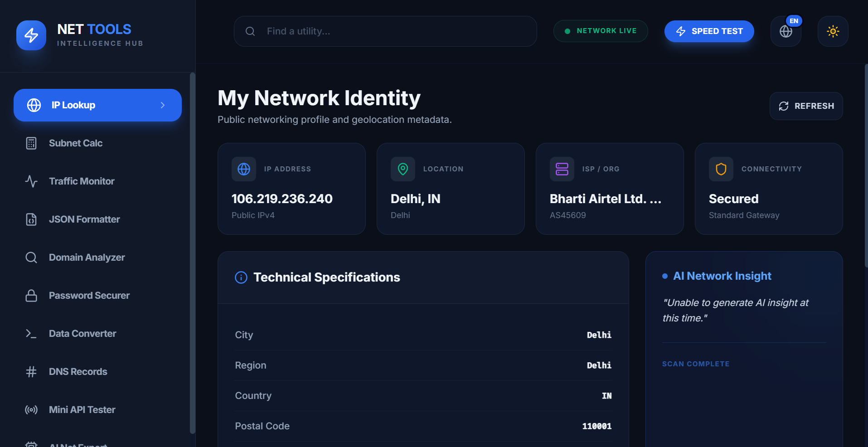868x447 pixels.
Task: Click the server icon in ISP / ORG card
Action: tap(562, 169)
